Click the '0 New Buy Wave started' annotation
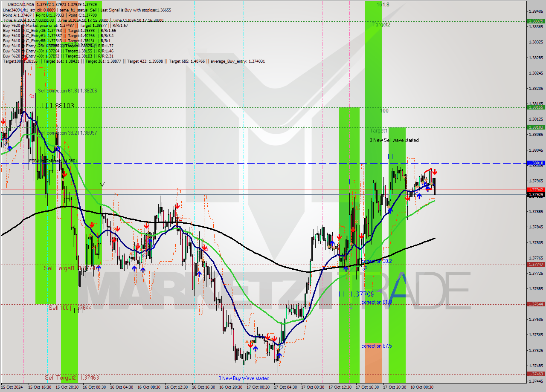 (x=244, y=378)
